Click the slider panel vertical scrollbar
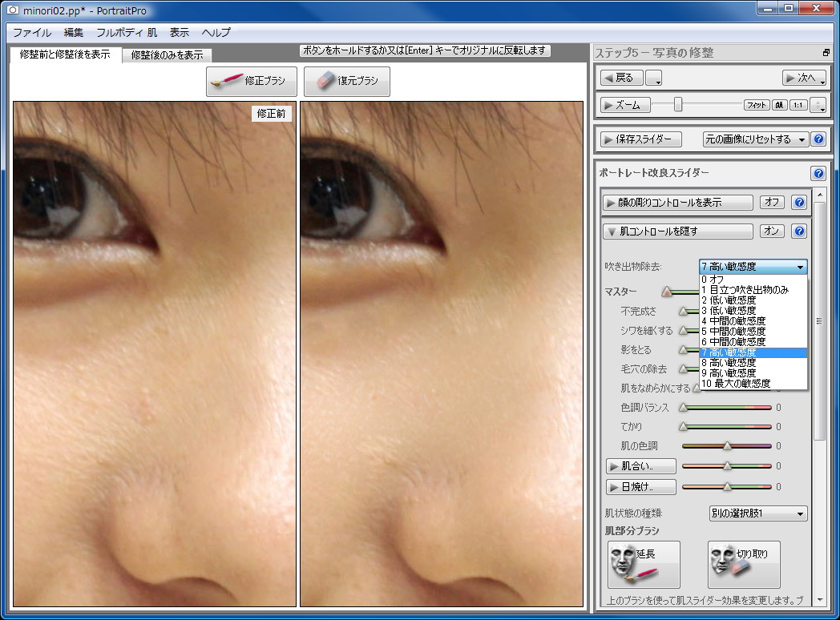The width and height of the screenshot is (840, 620). pos(819,321)
